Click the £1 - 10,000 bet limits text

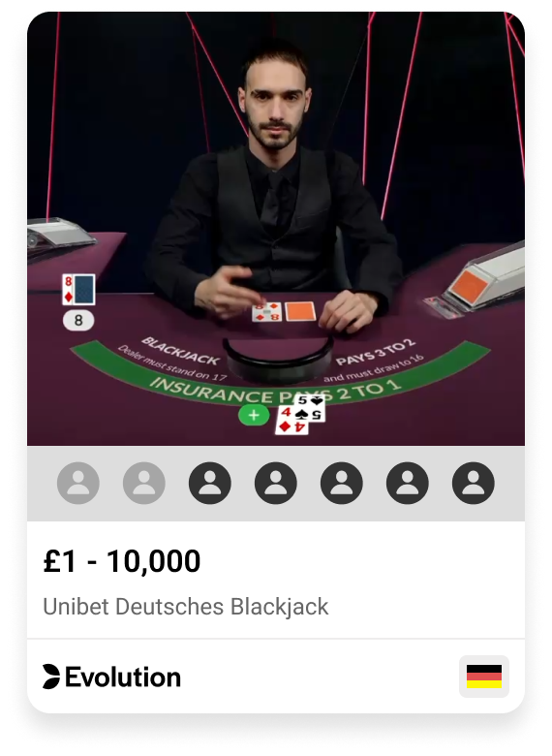coord(122,561)
